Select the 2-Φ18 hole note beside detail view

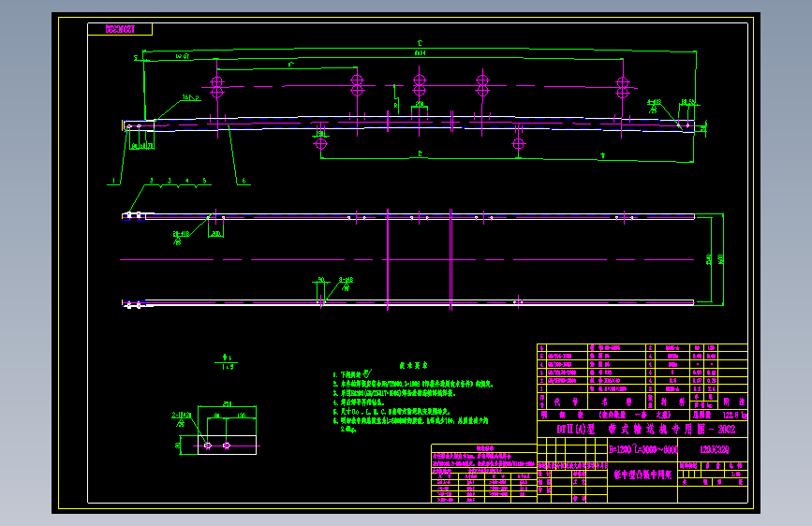[x=182, y=416]
